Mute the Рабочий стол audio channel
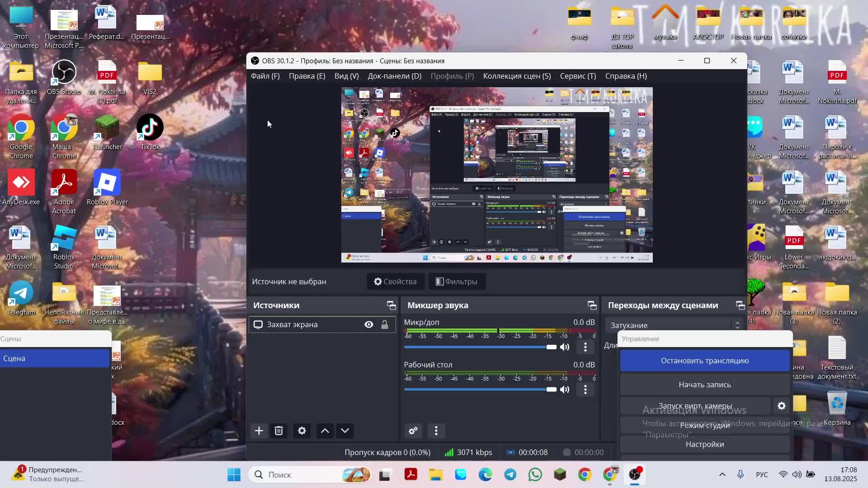The height and width of the screenshot is (488, 868). pos(565,389)
